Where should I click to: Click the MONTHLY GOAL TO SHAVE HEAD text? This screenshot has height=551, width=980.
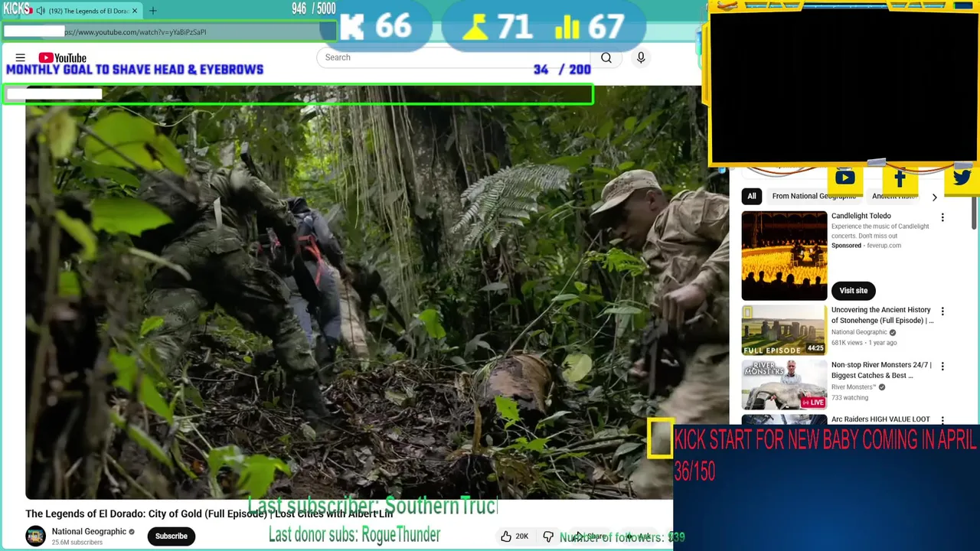point(135,70)
